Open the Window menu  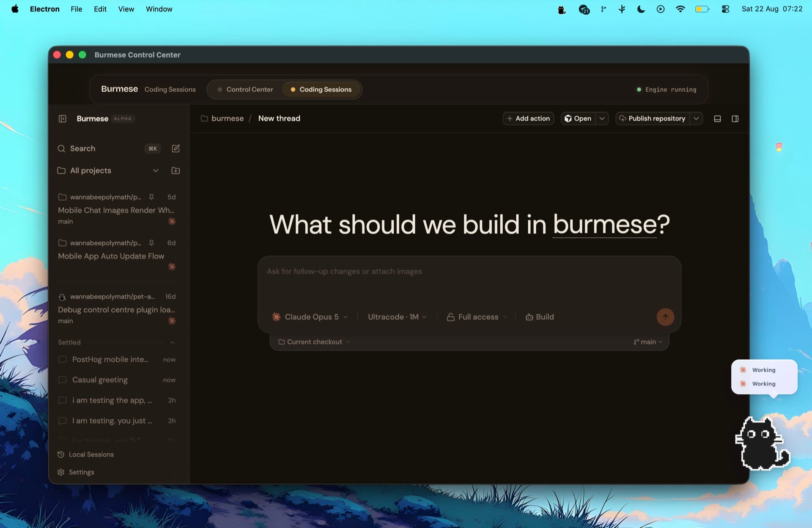(159, 9)
